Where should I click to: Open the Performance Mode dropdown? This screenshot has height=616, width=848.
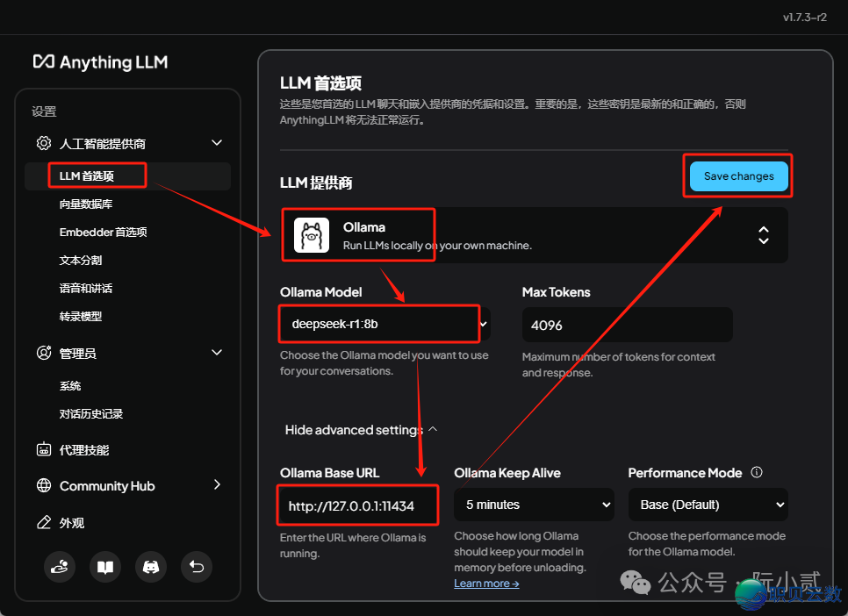pos(708,505)
